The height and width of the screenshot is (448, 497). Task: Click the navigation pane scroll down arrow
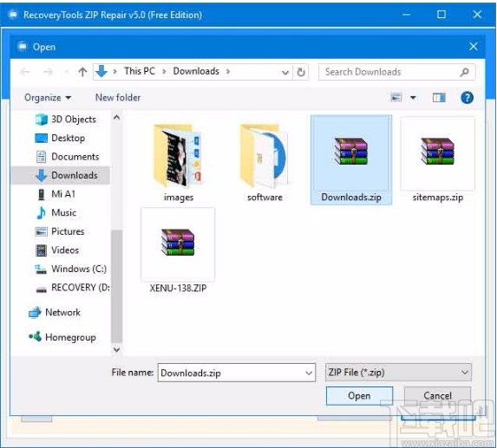[116, 349]
